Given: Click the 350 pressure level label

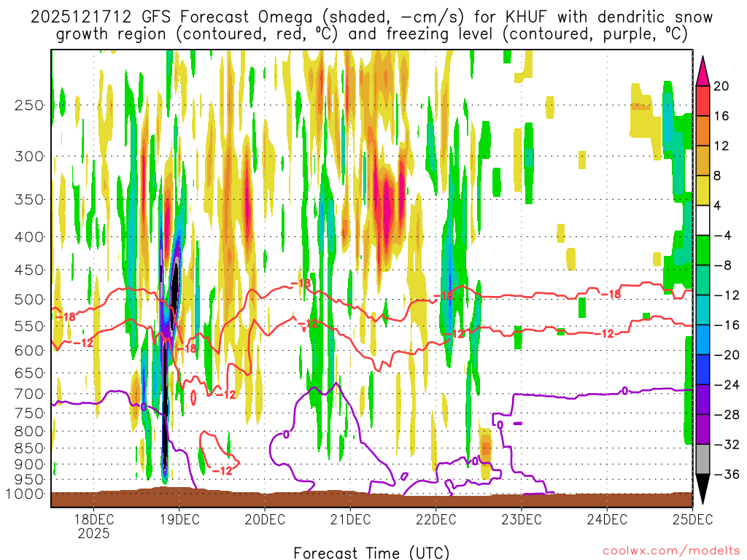Looking at the screenshot, I should [29, 200].
